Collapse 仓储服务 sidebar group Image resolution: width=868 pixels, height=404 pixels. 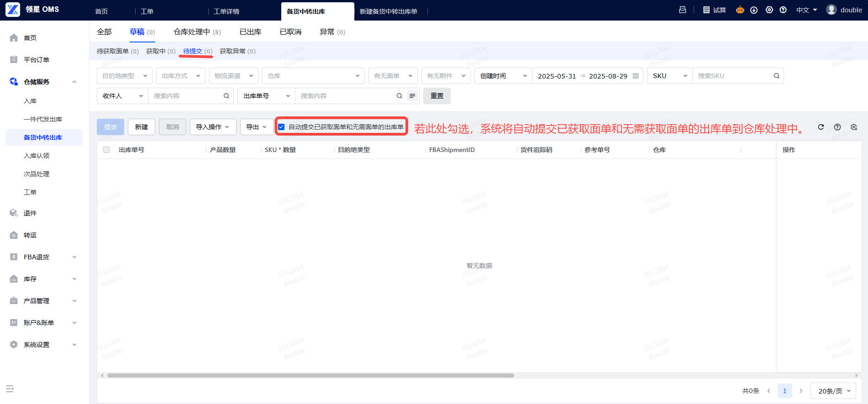point(74,82)
